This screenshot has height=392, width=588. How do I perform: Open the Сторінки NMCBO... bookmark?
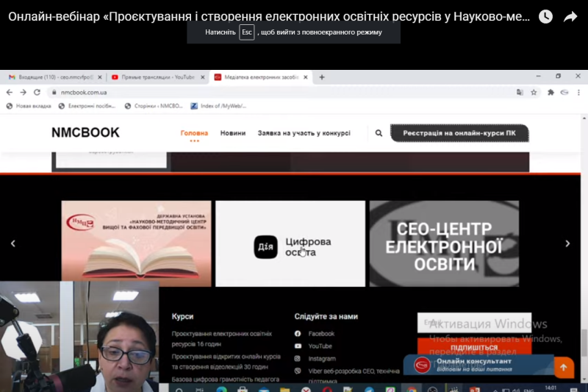point(154,106)
